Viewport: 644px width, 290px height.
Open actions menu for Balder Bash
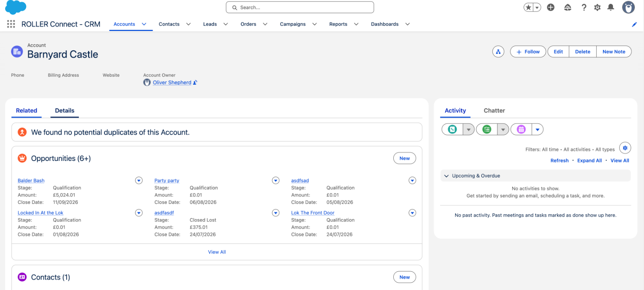click(x=139, y=181)
